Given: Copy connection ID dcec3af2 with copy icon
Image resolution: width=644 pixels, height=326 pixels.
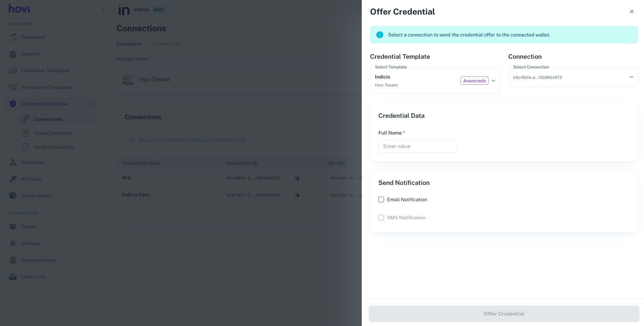Looking at the screenshot, I should 297,195.
